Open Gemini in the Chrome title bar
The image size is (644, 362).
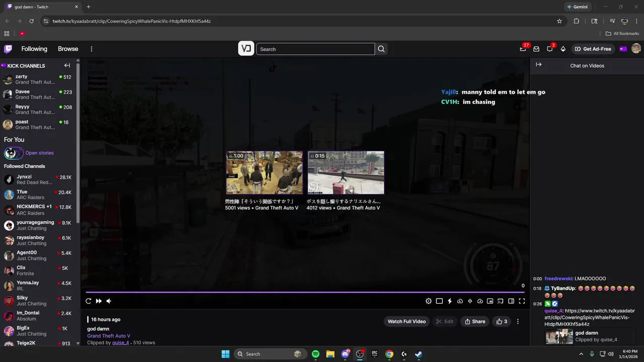[577, 7]
